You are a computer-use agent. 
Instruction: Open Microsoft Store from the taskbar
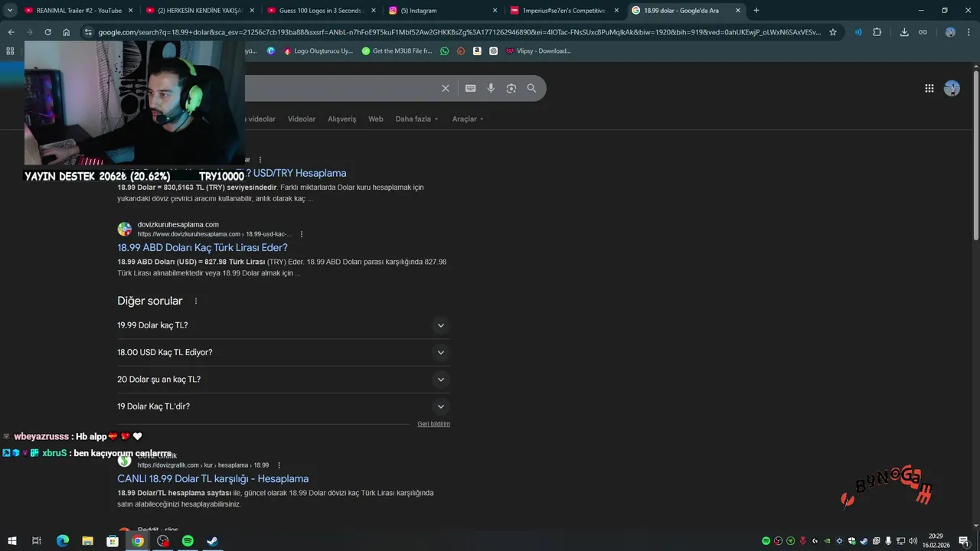(x=113, y=541)
